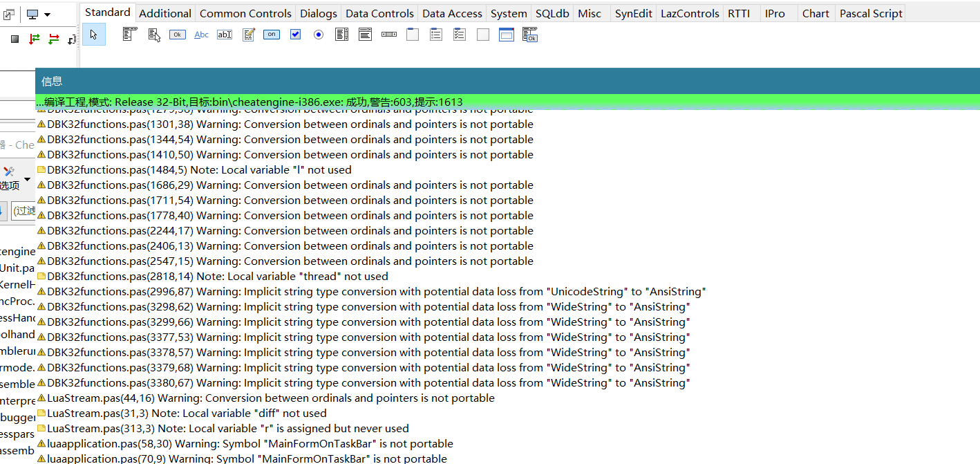Viewport: 980px width, 464px height.
Task: Pick the TPopupMenu component icon
Action: coord(154,35)
